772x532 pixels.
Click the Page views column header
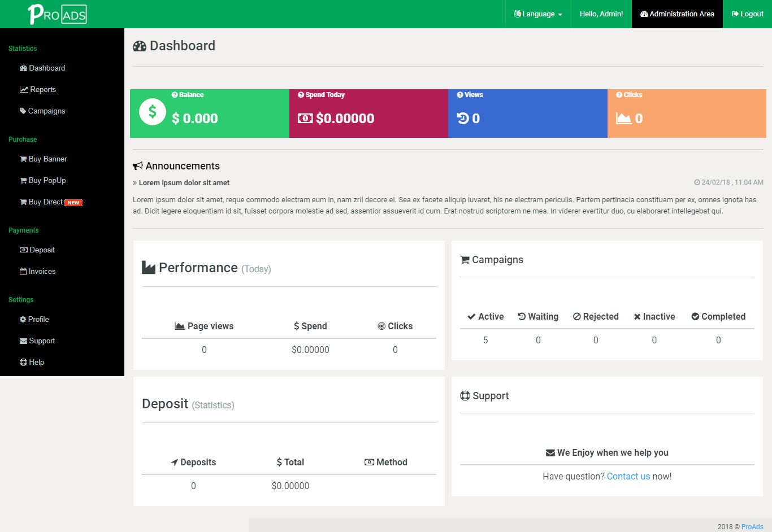tap(204, 326)
